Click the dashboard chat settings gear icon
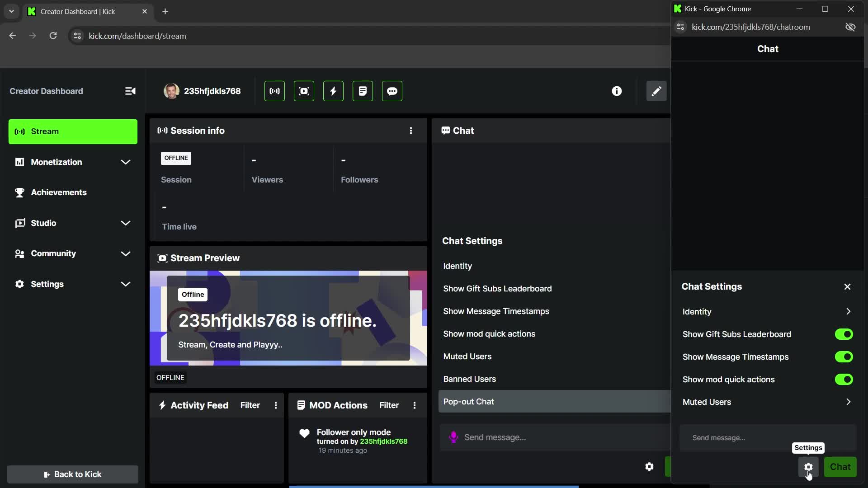This screenshot has height=488, width=868. (649, 467)
